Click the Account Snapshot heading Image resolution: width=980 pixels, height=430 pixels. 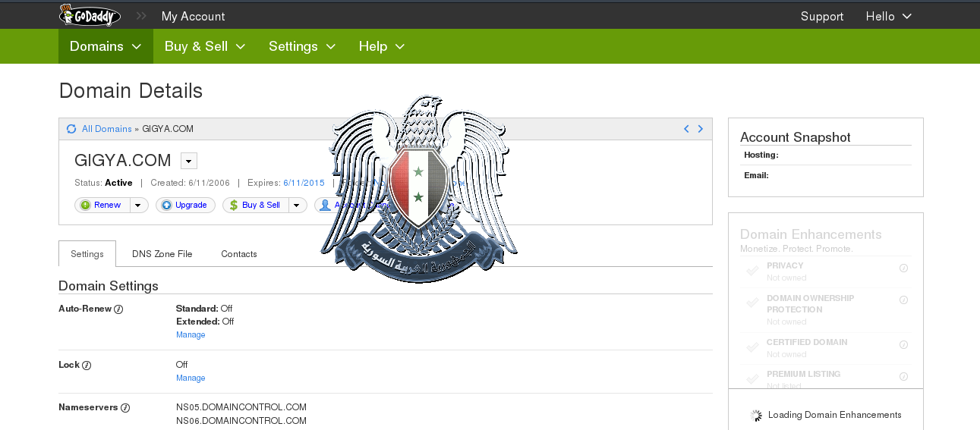click(796, 137)
